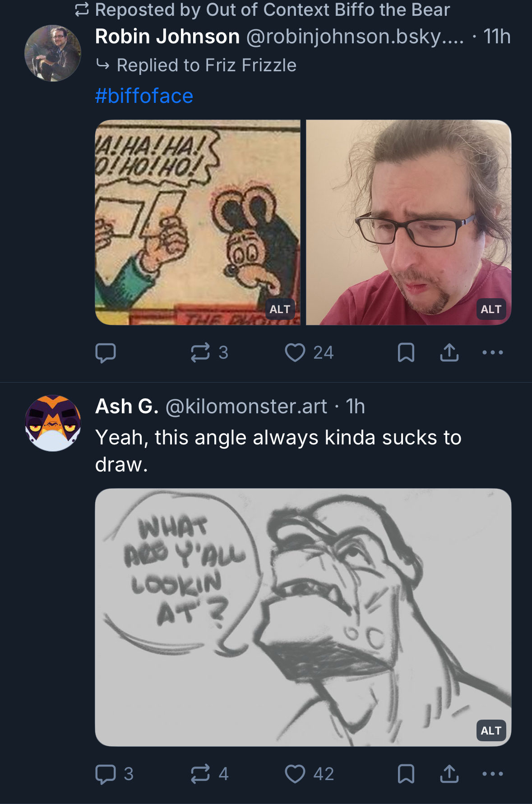
Task: Repost Robin Johnson's post with 3 reposts
Action: [x=200, y=353]
